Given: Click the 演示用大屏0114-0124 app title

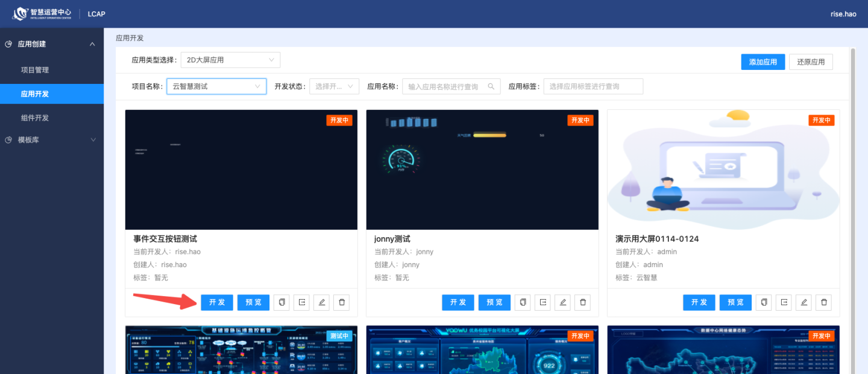Looking at the screenshot, I should [657, 239].
